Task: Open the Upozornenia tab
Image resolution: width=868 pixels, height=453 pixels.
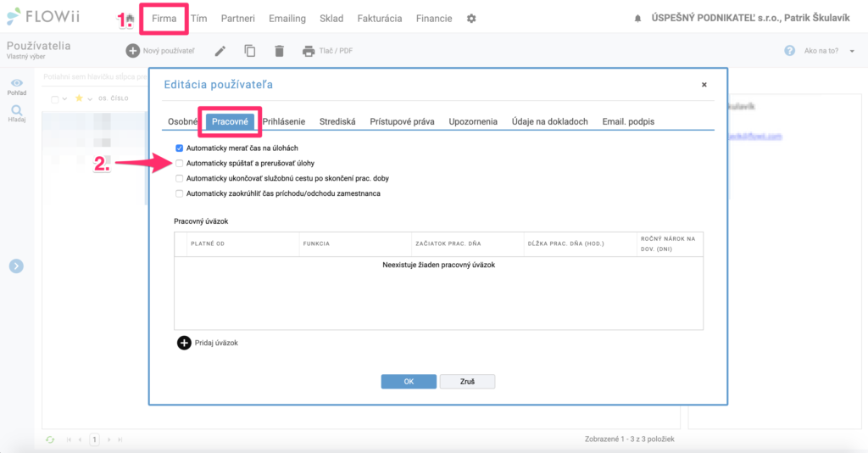Action: click(473, 122)
